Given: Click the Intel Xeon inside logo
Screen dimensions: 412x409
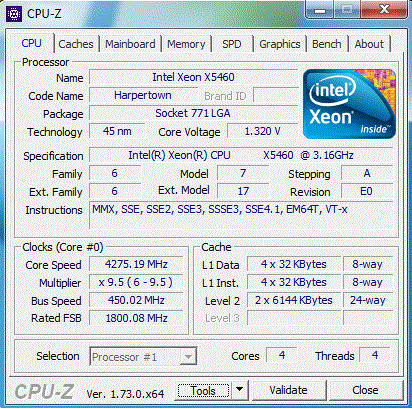Looking at the screenshot, I should click(349, 104).
